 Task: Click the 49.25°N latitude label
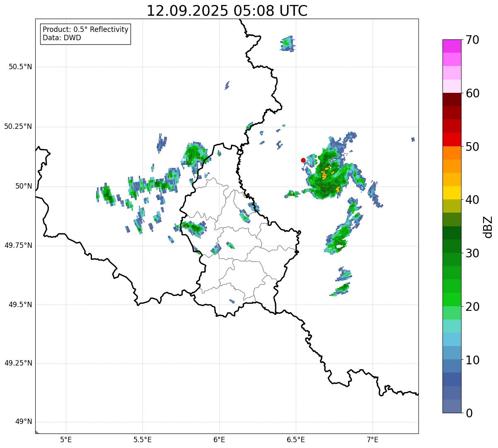click(18, 363)
